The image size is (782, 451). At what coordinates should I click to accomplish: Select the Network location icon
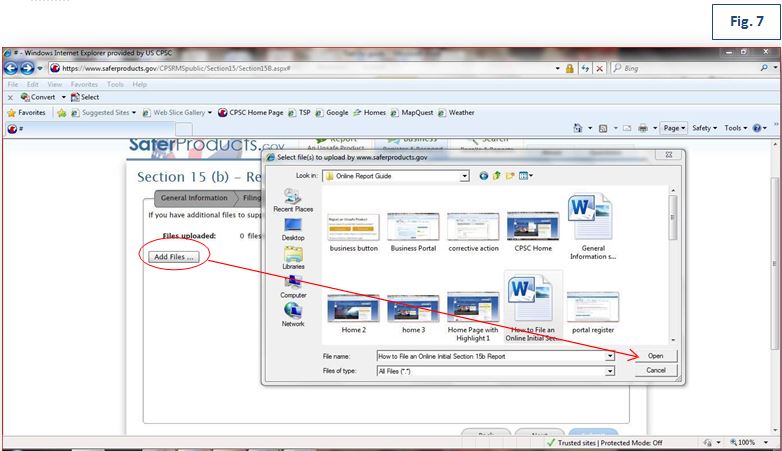pyautogui.click(x=293, y=313)
